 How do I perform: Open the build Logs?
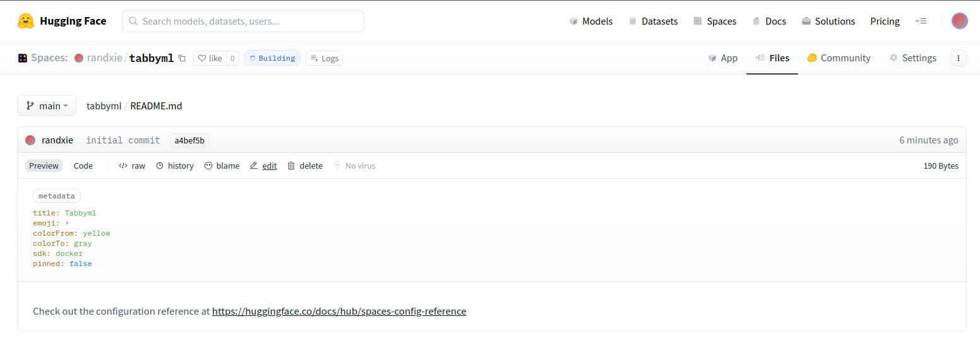324,58
